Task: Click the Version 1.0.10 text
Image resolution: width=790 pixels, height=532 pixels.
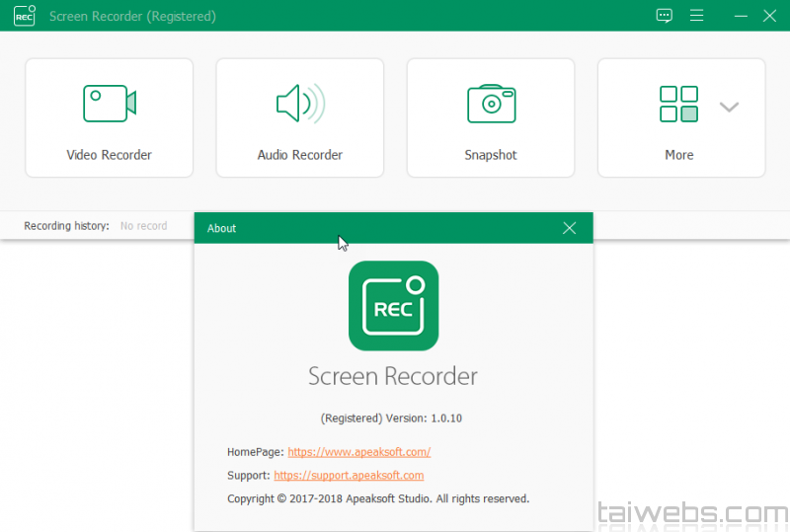Action: point(391,418)
